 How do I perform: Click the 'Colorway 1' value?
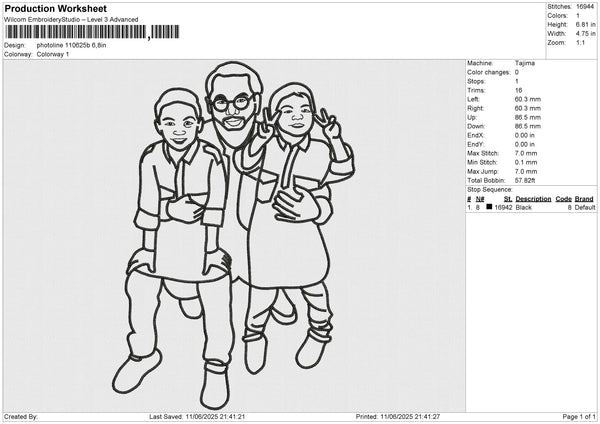[53, 54]
